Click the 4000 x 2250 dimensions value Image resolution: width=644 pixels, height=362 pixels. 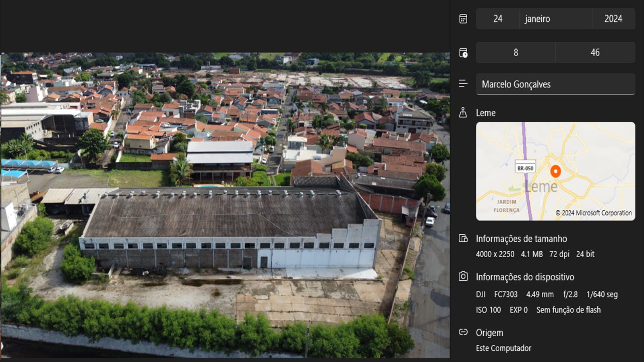[495, 254]
